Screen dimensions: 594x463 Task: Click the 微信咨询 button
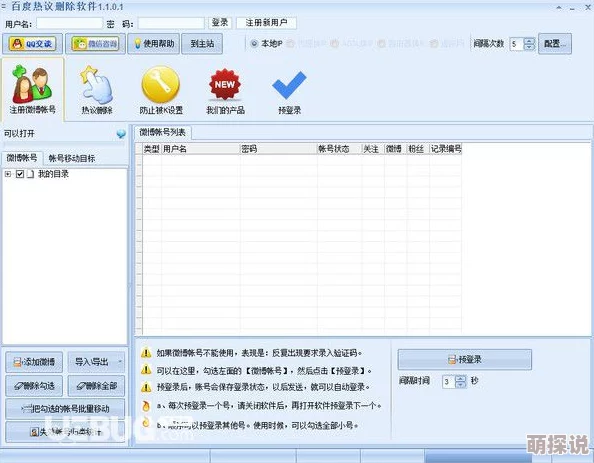tap(95, 44)
